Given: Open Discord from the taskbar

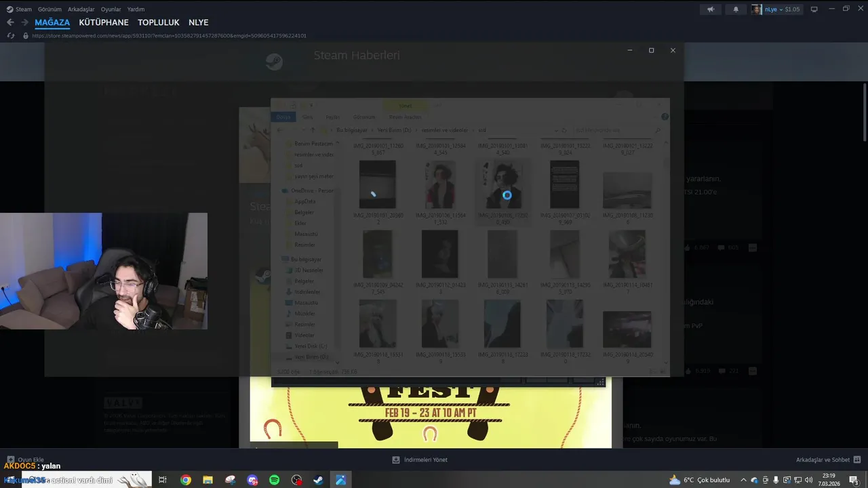Looking at the screenshot, I should (x=252, y=480).
